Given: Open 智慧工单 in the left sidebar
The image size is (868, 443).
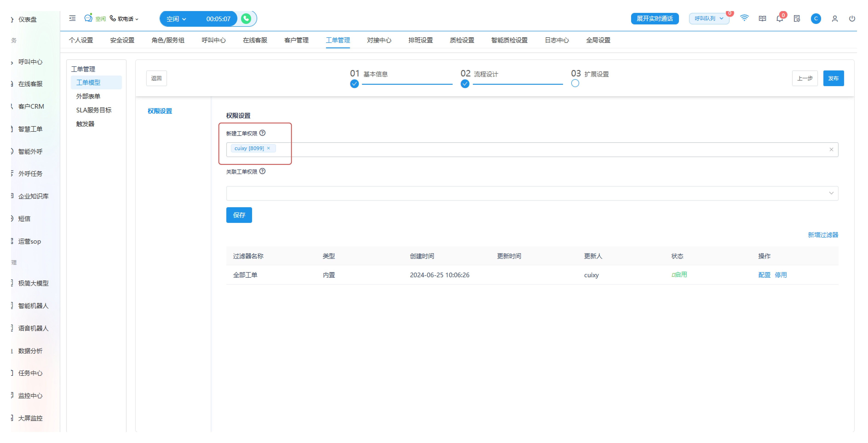Looking at the screenshot, I should [x=30, y=129].
